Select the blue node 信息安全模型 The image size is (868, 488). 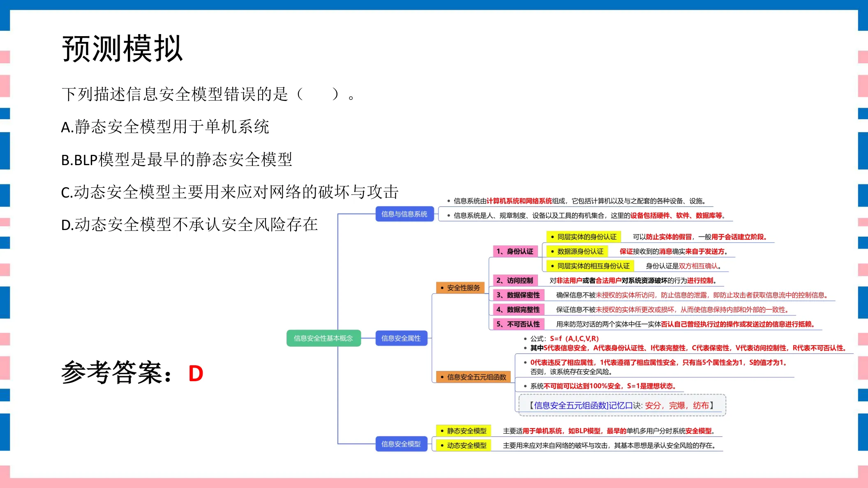pyautogui.click(x=401, y=444)
